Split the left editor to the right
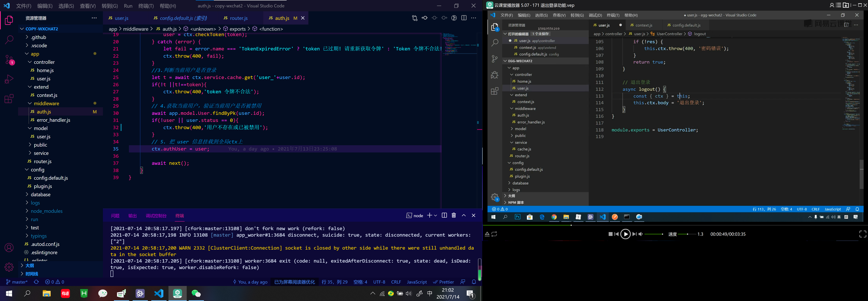The width and height of the screenshot is (868, 301). coord(464,18)
